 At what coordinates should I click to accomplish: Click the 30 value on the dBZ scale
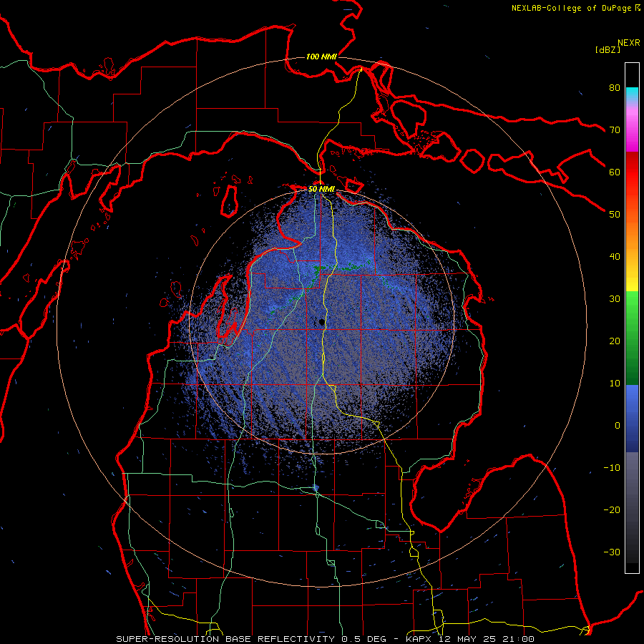click(x=615, y=299)
